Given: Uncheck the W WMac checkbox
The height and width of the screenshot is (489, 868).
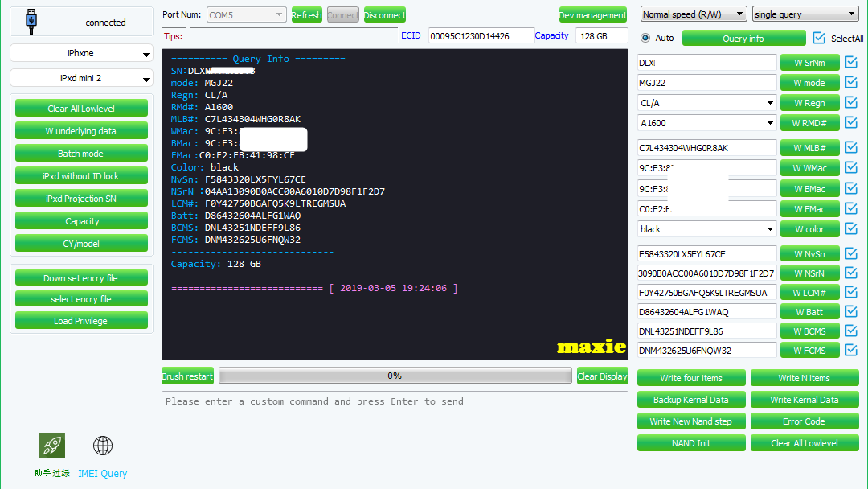Looking at the screenshot, I should [851, 168].
